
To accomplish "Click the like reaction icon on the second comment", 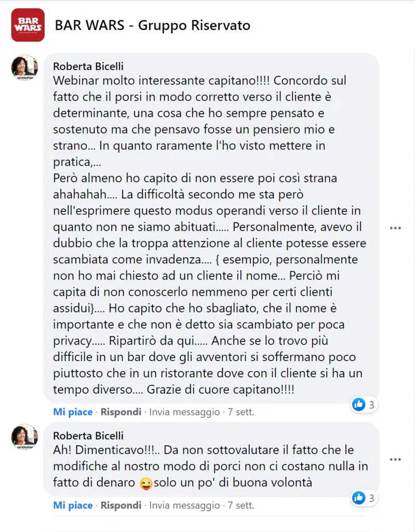I will [359, 498].
